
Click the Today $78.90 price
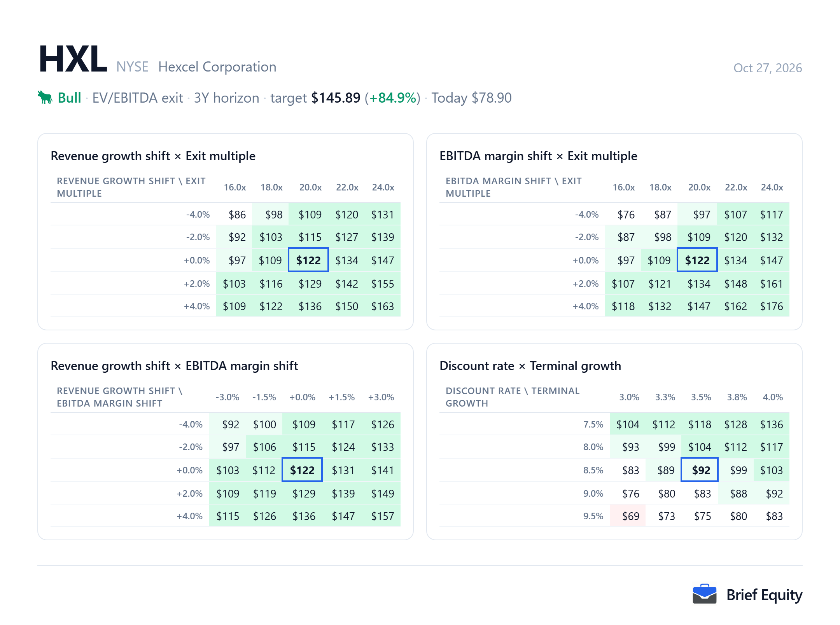pos(471,98)
